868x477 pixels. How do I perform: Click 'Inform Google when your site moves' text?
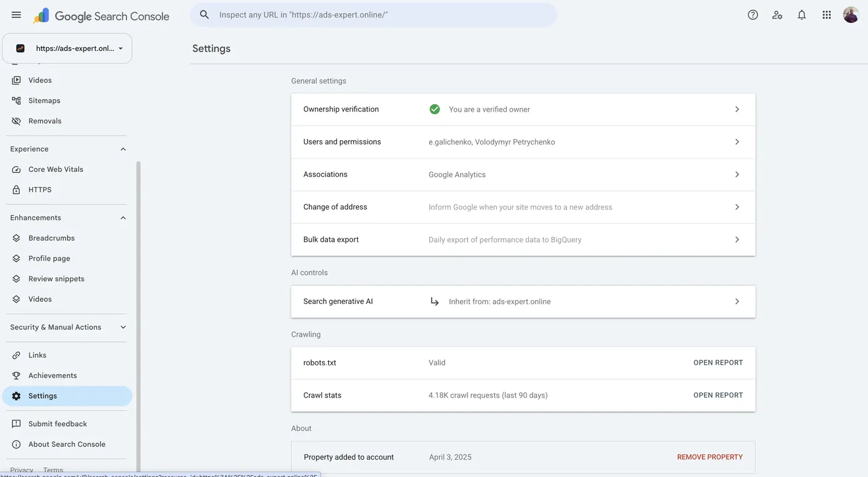(x=520, y=207)
